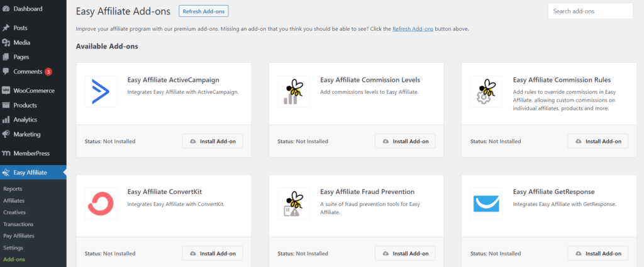Click the ConvertKit logo icon
Image resolution: width=644 pixels, height=267 pixels.
101,203
